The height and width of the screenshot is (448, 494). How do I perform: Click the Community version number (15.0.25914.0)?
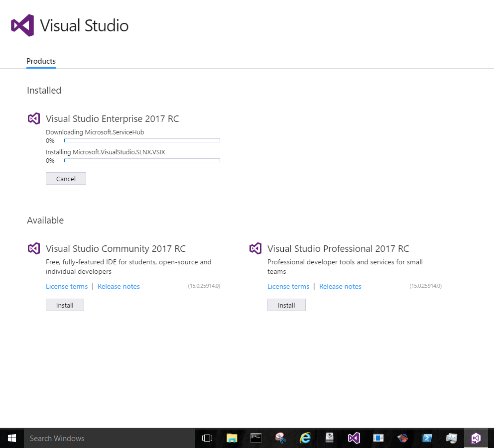coord(204,286)
